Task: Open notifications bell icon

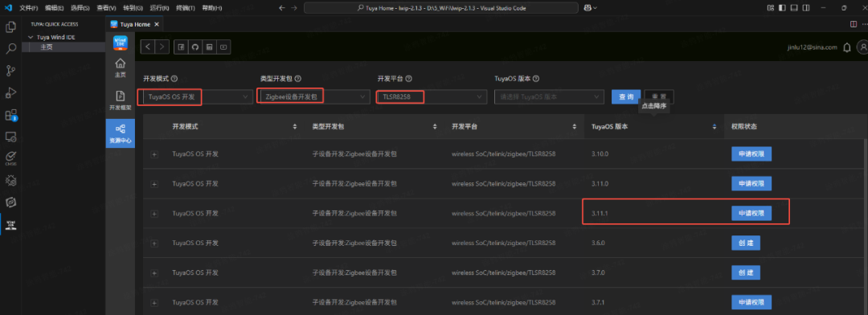Action: (x=846, y=47)
